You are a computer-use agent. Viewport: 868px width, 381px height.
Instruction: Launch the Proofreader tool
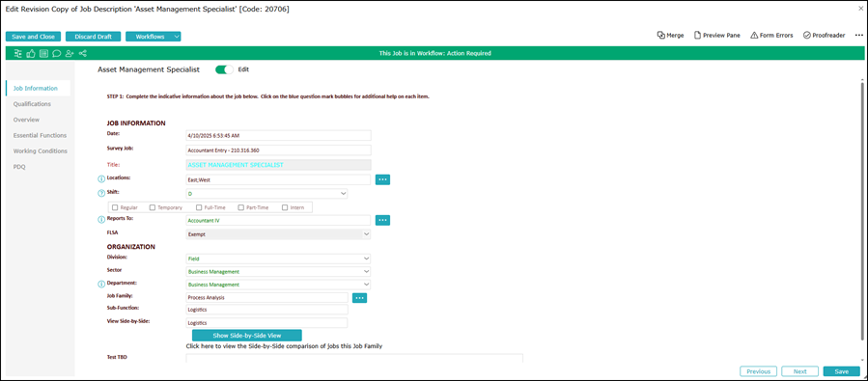[824, 35]
